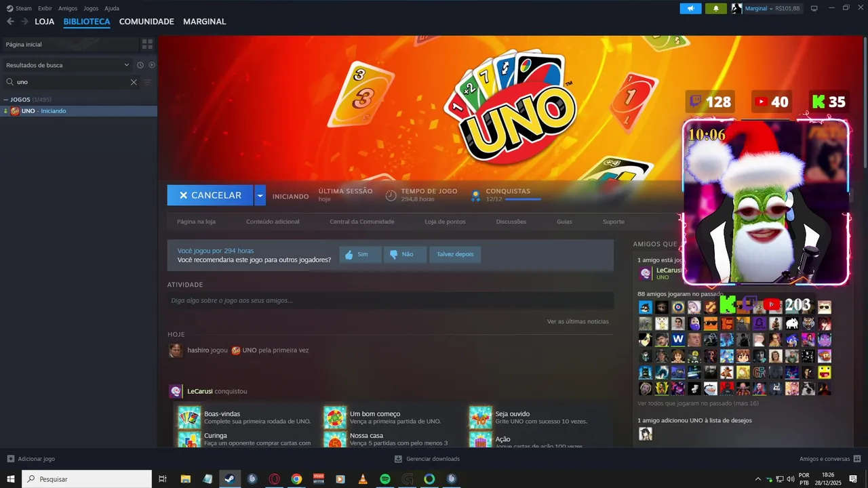Click the library search field
Image resolution: width=868 pixels, height=488 pixels.
point(71,82)
